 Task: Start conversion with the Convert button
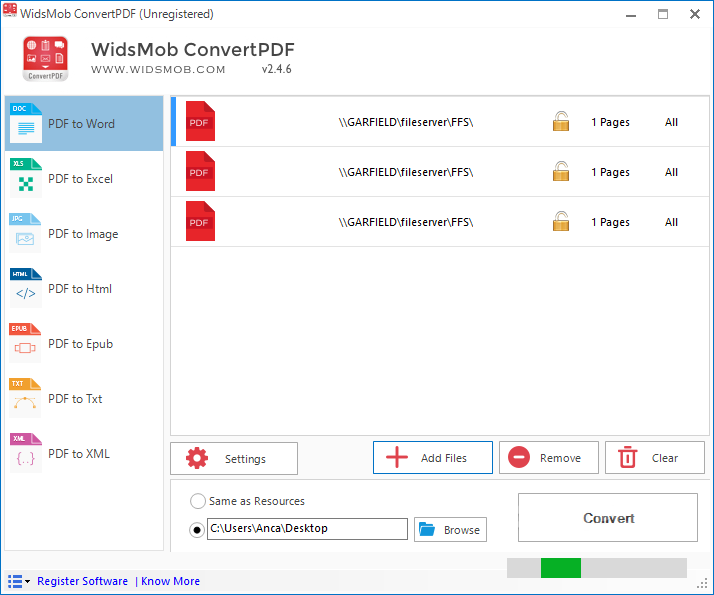point(608,518)
